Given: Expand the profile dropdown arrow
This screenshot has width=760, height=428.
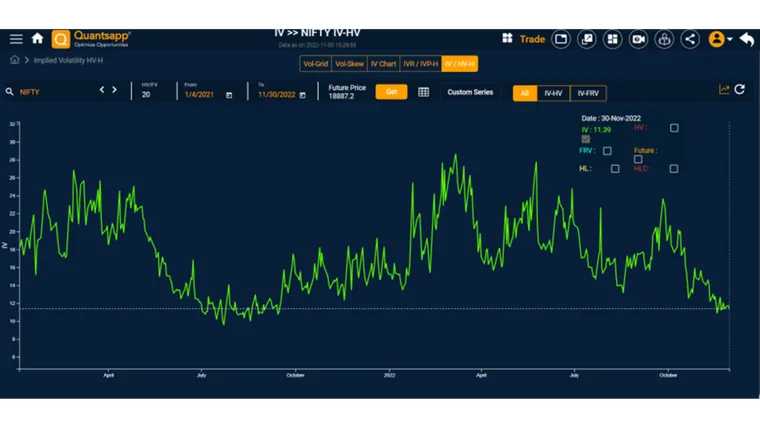Looking at the screenshot, I should pyautogui.click(x=730, y=39).
